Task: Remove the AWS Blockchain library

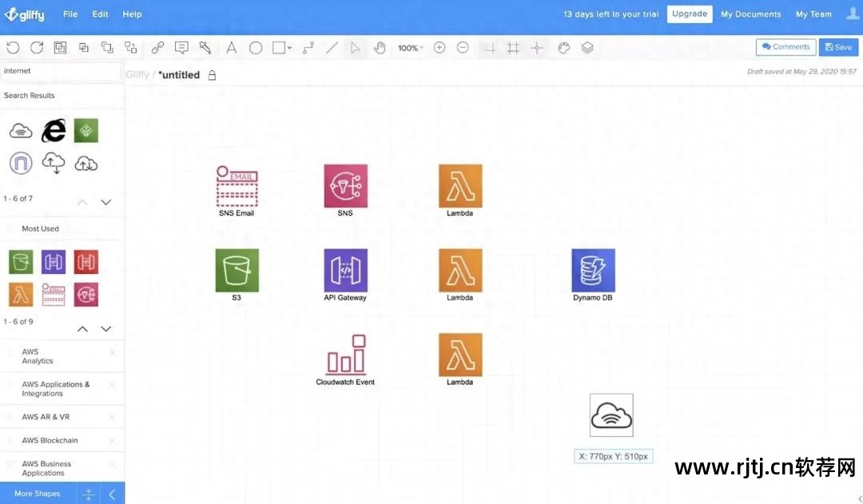Action: pyautogui.click(x=113, y=440)
